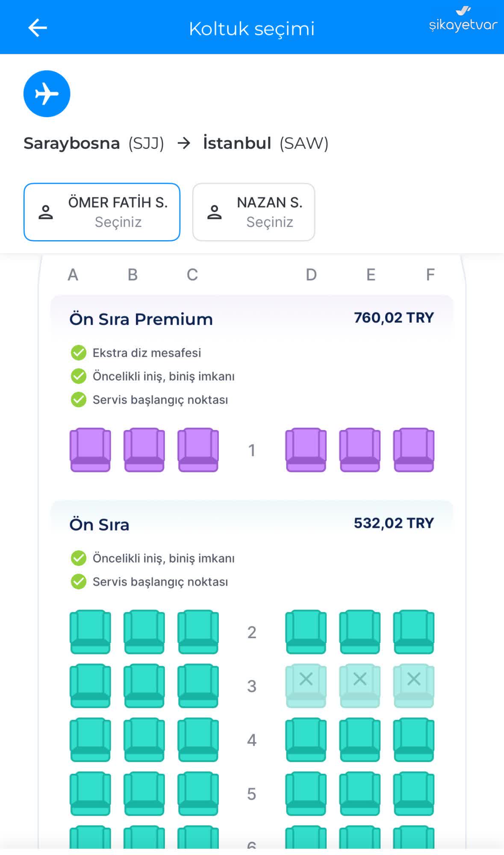Click the person icon next to ÖMER FATİH S.
Screen dimensions: 504x855
46,212
